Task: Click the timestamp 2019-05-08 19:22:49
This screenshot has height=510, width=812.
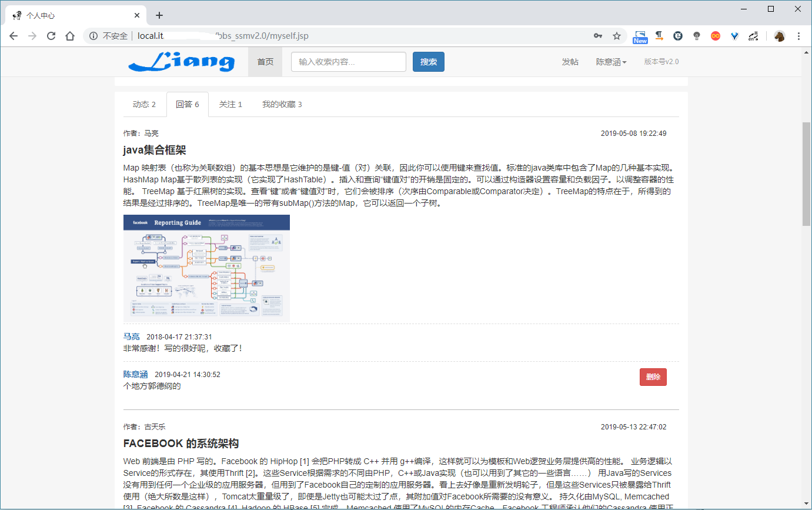Action: tap(633, 134)
